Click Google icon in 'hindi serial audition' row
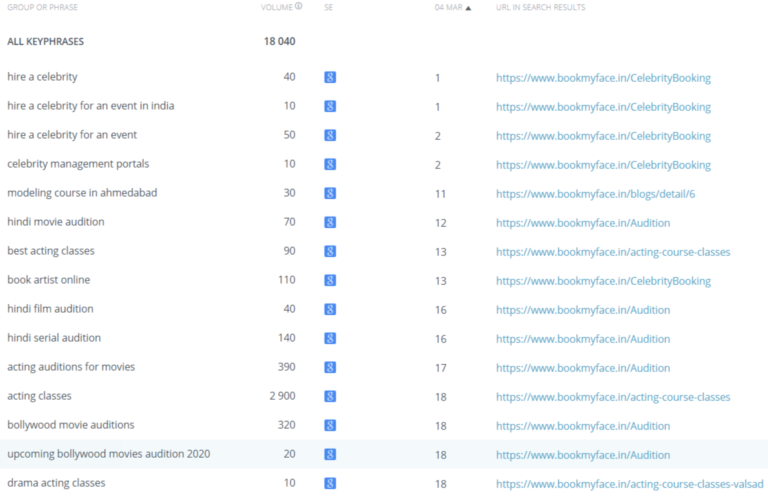The image size is (768, 497). click(330, 338)
